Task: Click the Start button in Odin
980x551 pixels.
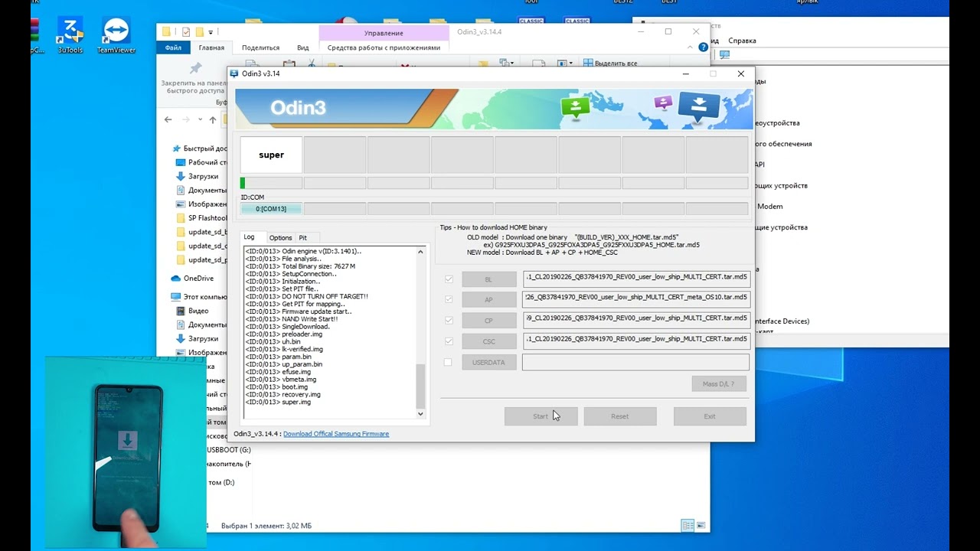Action: pyautogui.click(x=541, y=416)
